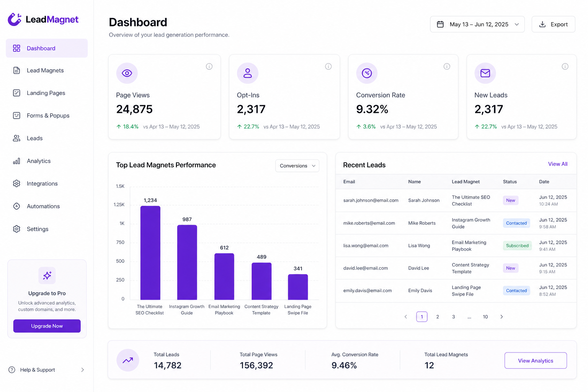Click sarah.johnson@email.com in leads table

click(371, 200)
